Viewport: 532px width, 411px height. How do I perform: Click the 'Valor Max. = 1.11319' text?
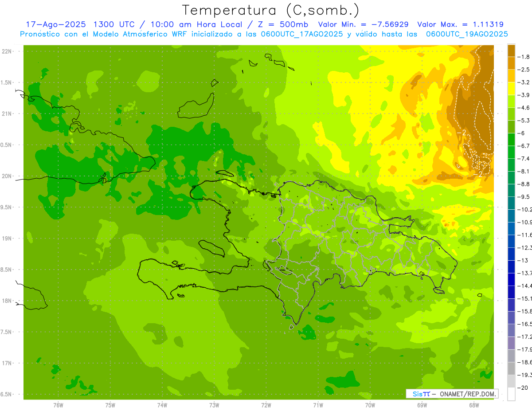click(x=460, y=24)
